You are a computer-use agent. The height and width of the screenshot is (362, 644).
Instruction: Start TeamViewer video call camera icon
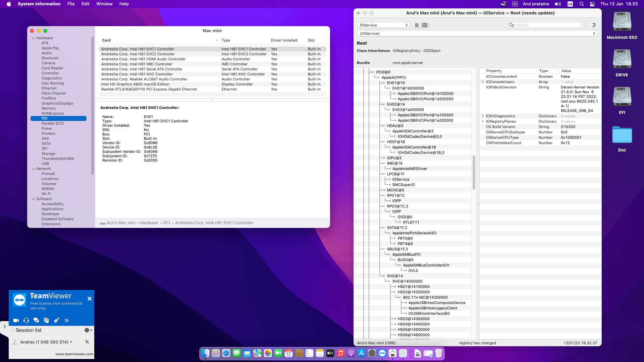(x=16, y=320)
